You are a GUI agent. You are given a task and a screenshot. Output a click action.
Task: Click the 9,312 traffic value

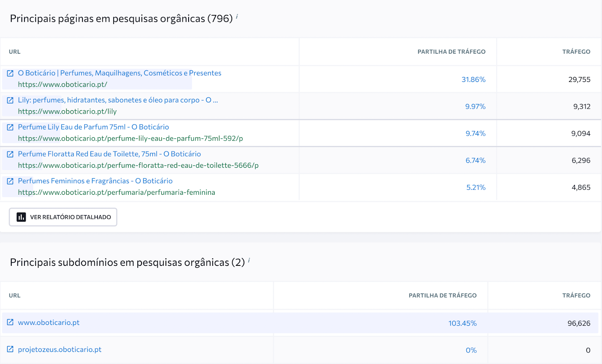[x=582, y=106]
